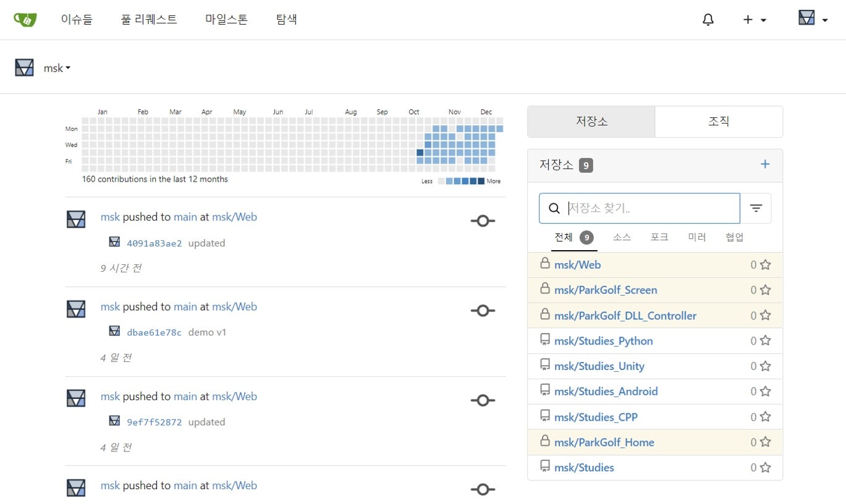Switch to the 조직 tab
846x504 pixels.
(718, 122)
